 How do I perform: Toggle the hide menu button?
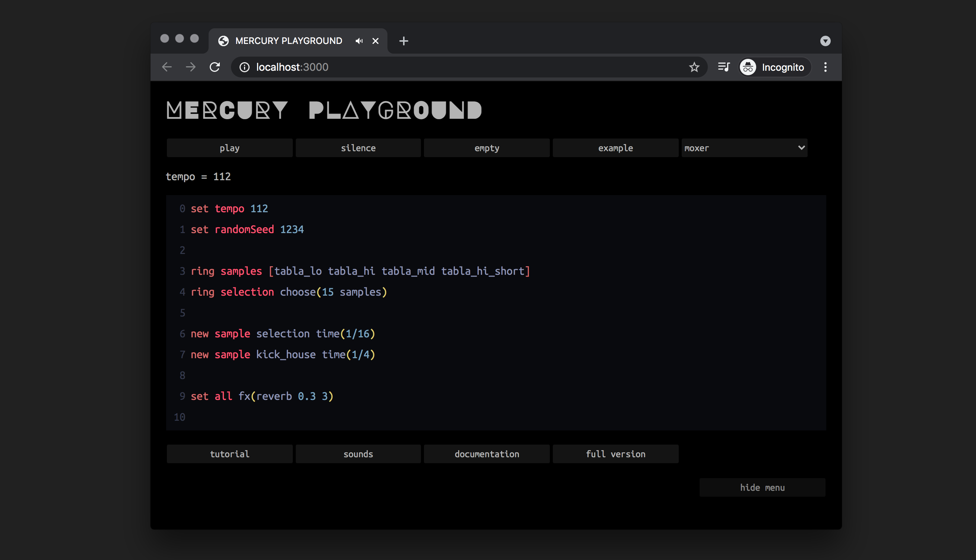(x=762, y=487)
